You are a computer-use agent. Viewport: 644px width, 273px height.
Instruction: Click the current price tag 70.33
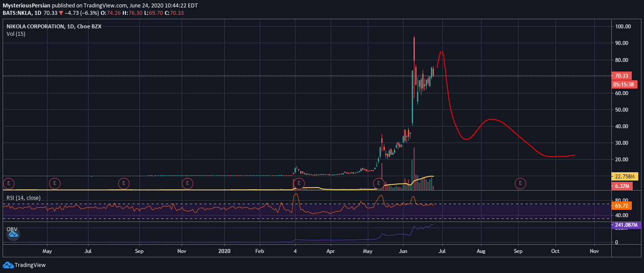622,76
